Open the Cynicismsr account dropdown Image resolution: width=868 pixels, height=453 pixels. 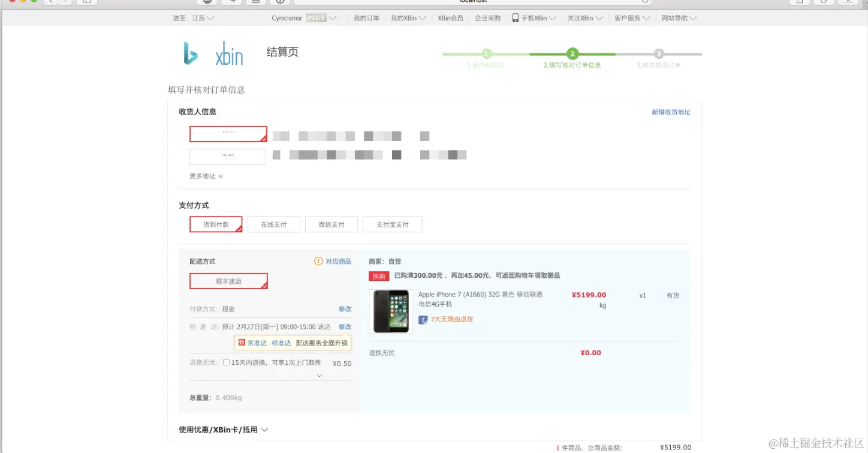304,18
